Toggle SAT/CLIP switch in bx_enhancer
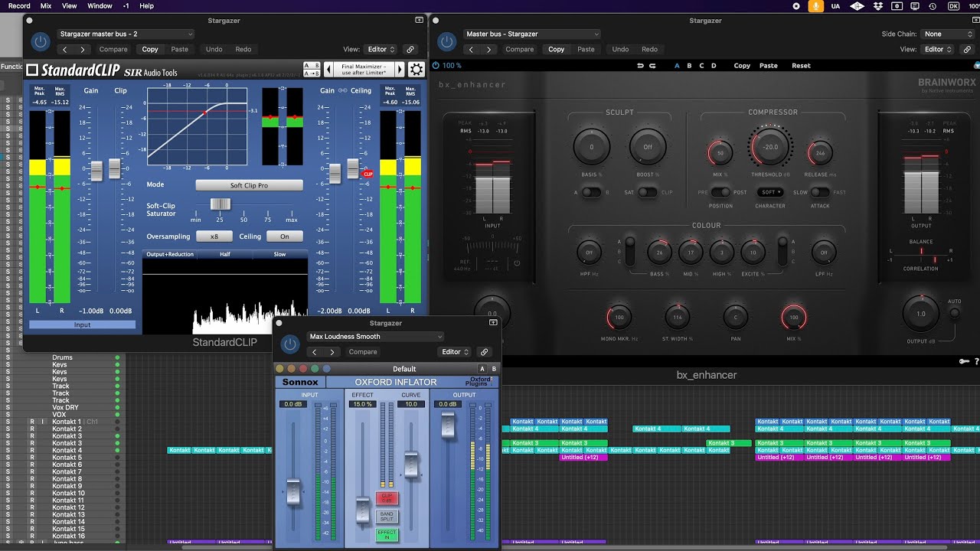 (647, 192)
